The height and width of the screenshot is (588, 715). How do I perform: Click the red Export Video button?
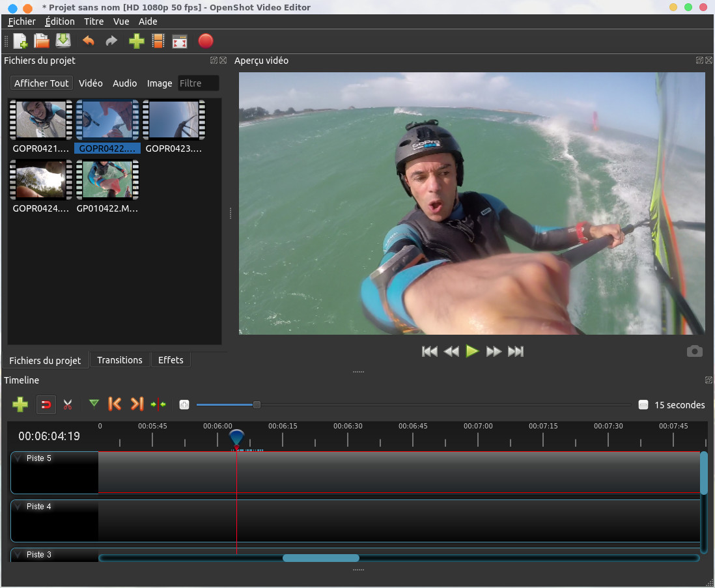point(205,42)
